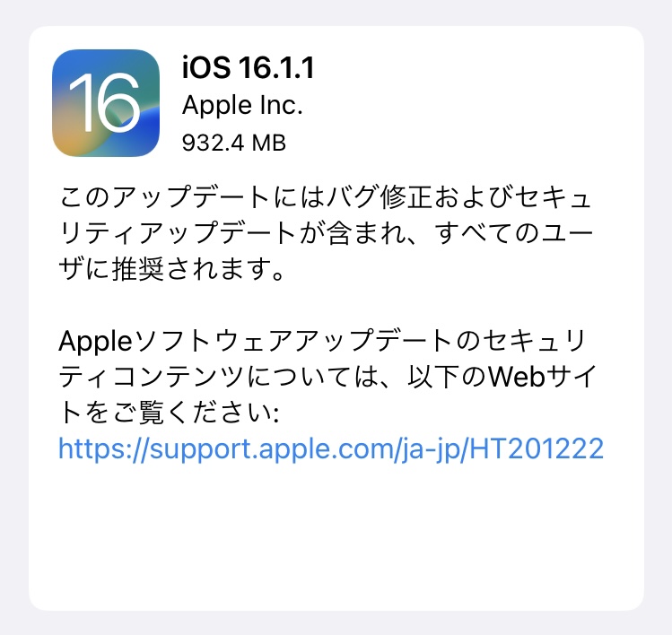Click the 932.4 MB size label
Viewport: 672px width, 635px height.
pyautogui.click(x=234, y=143)
